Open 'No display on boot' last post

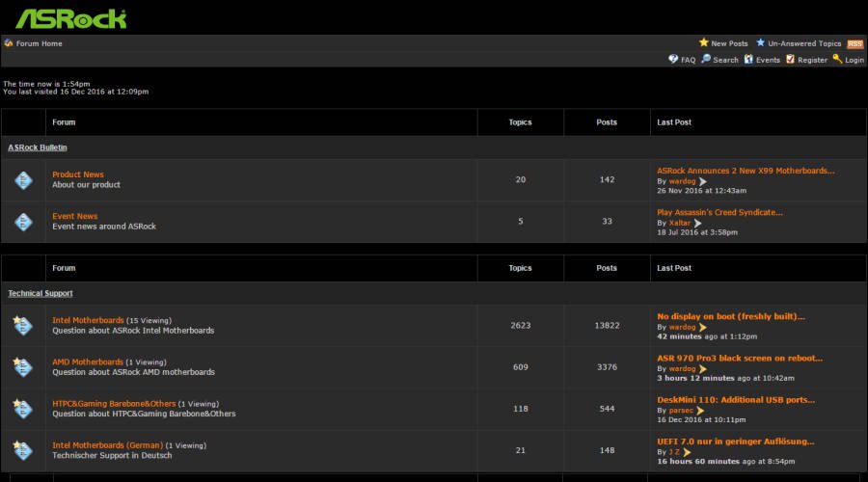(730, 316)
